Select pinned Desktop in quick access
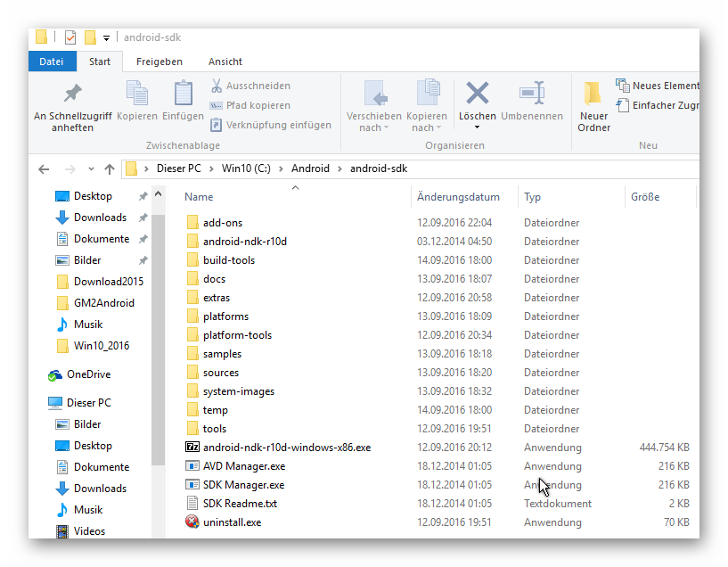728x567 pixels. tap(93, 196)
